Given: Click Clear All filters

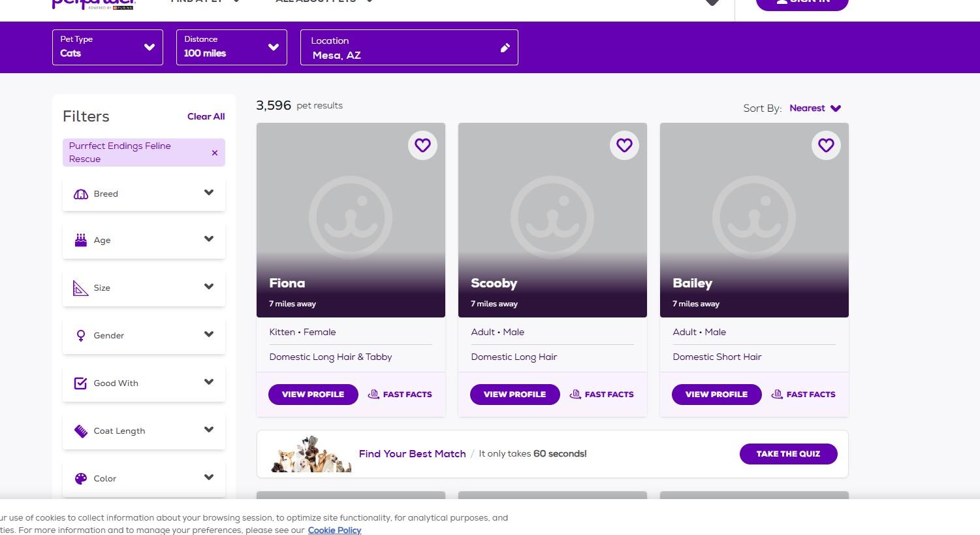Looking at the screenshot, I should pyautogui.click(x=206, y=116).
